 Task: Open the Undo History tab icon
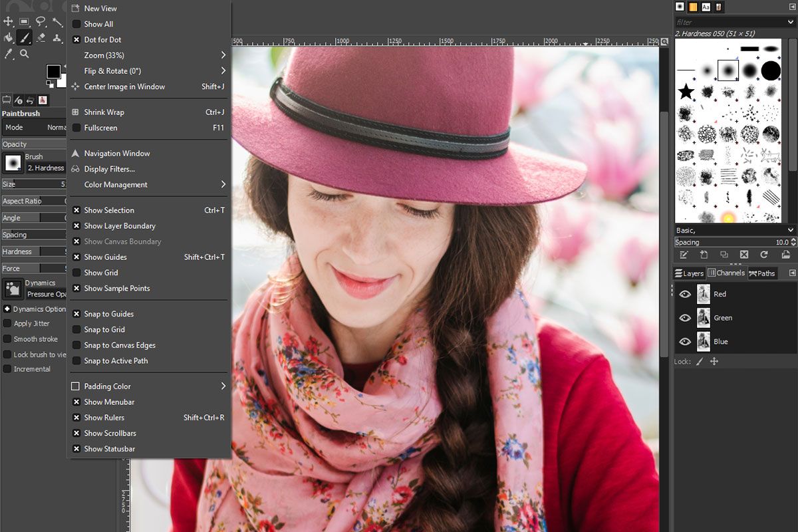[x=31, y=100]
